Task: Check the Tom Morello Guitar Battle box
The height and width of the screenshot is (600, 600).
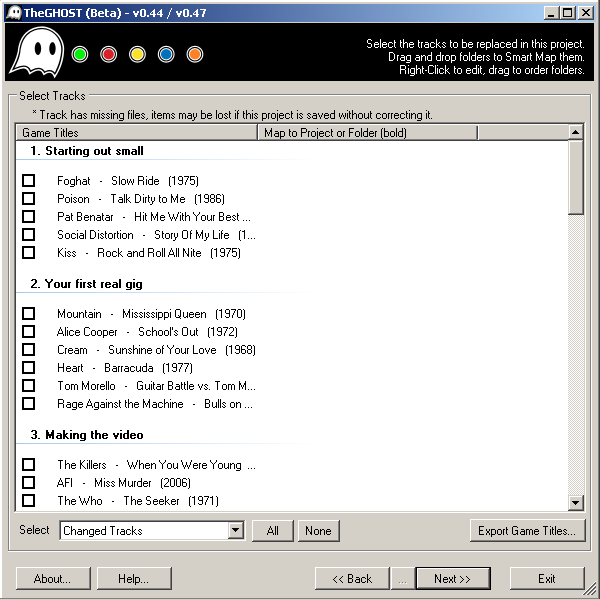Action: 28,386
